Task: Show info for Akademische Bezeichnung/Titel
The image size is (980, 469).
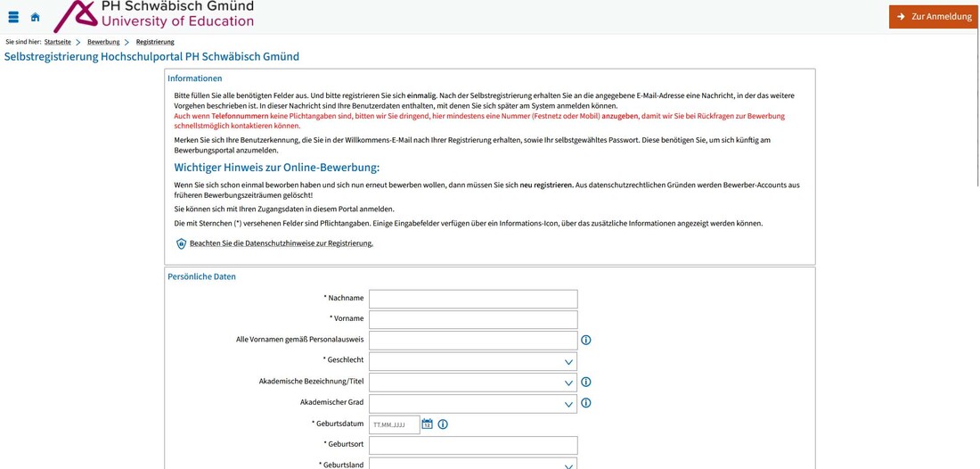Action: [x=585, y=383]
